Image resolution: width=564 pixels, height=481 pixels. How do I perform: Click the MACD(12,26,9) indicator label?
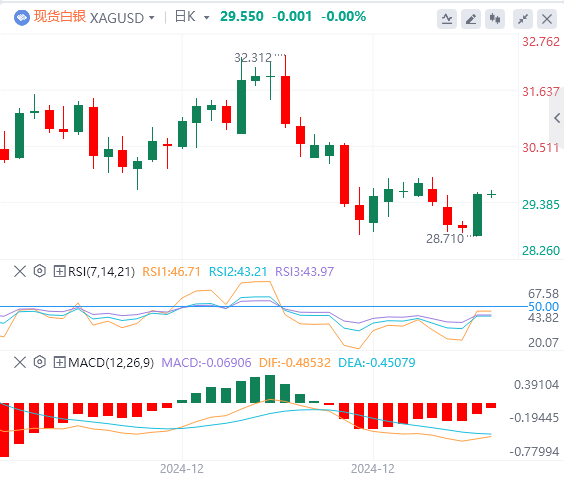(x=111, y=363)
